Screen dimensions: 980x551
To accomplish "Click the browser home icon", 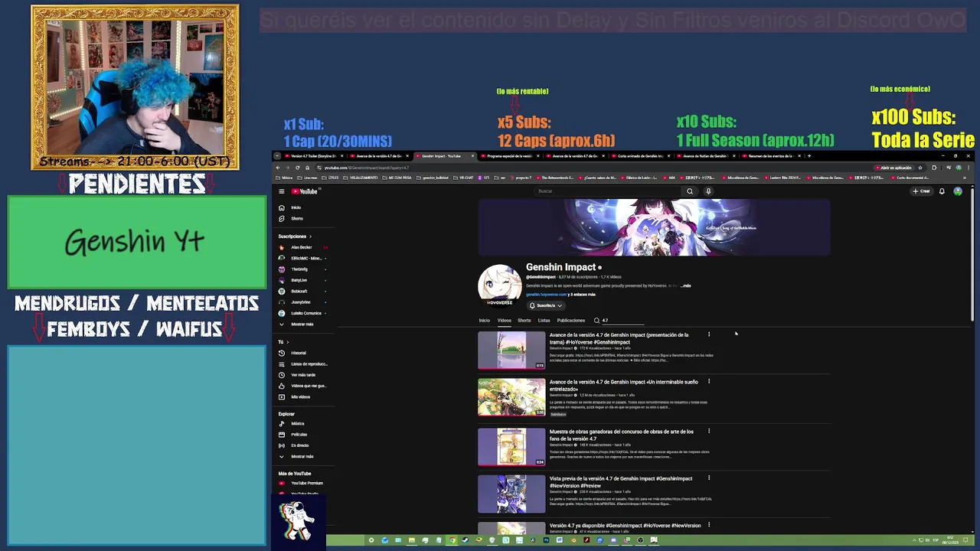I will (x=308, y=168).
